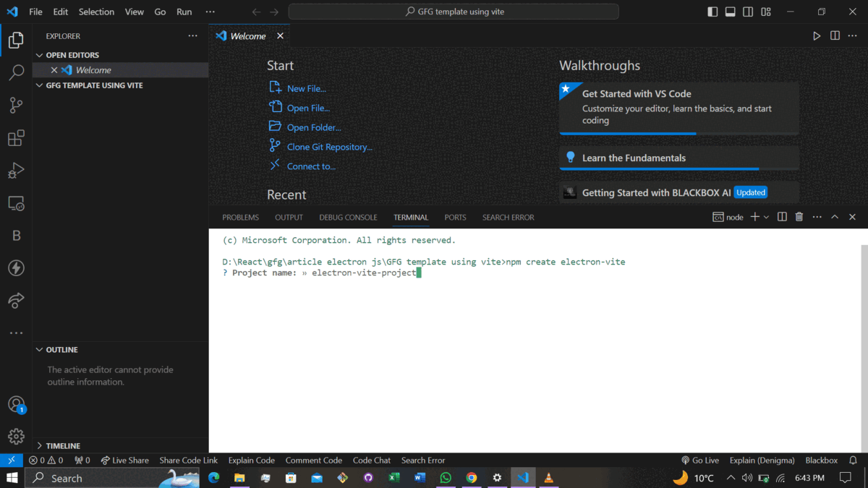This screenshot has height=488, width=868.
Task: Switch to the Debug Console tab
Action: [x=348, y=217]
